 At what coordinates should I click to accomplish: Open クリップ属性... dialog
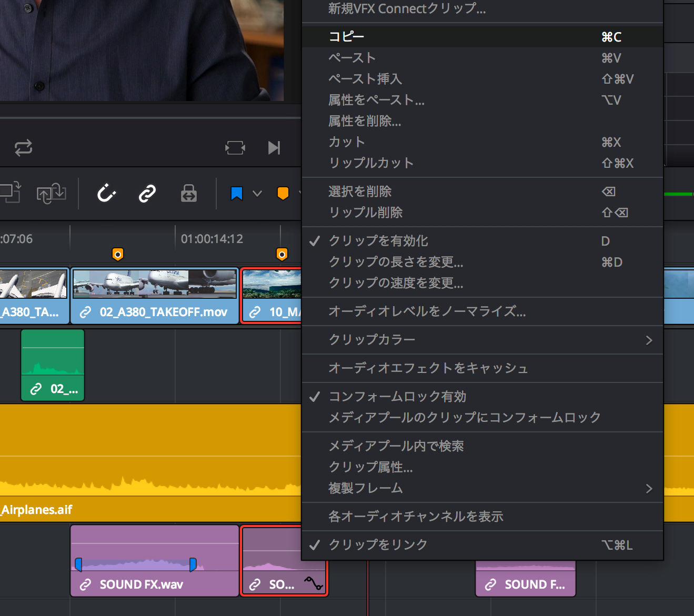370,467
